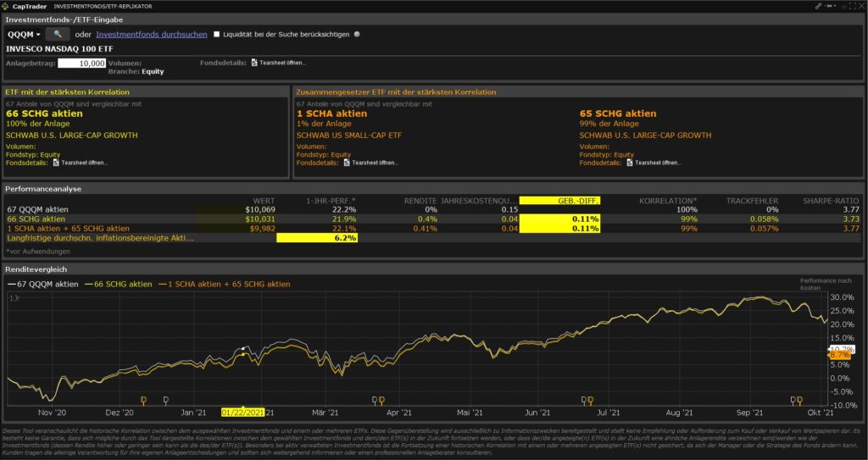
Task: Click the WERT column header
Action: click(x=264, y=201)
